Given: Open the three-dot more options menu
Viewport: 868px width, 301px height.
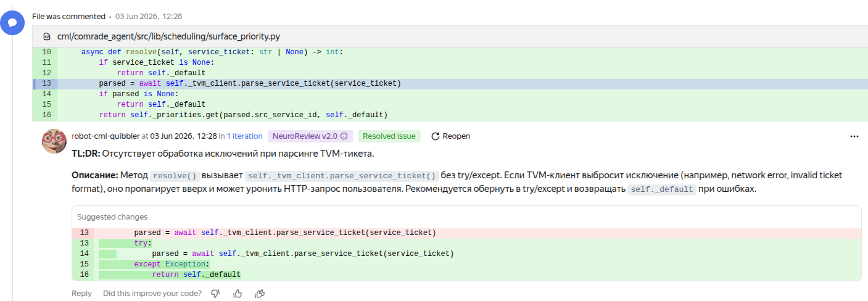Looking at the screenshot, I should tap(854, 136).
